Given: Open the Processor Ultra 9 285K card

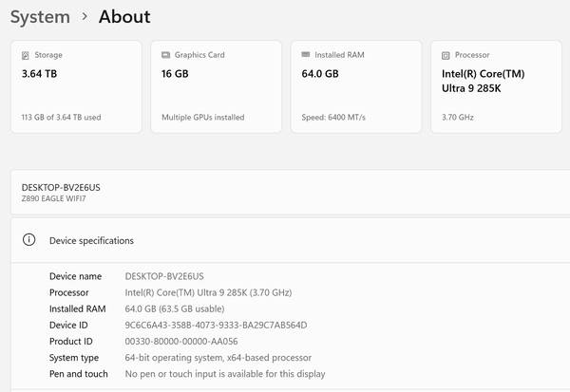Looking at the screenshot, I should point(495,86).
